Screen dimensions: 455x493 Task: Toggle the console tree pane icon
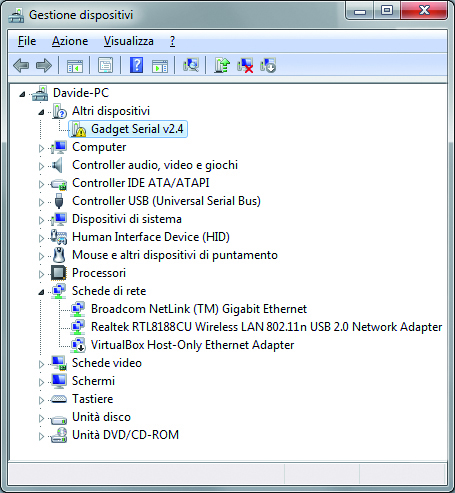click(75, 65)
